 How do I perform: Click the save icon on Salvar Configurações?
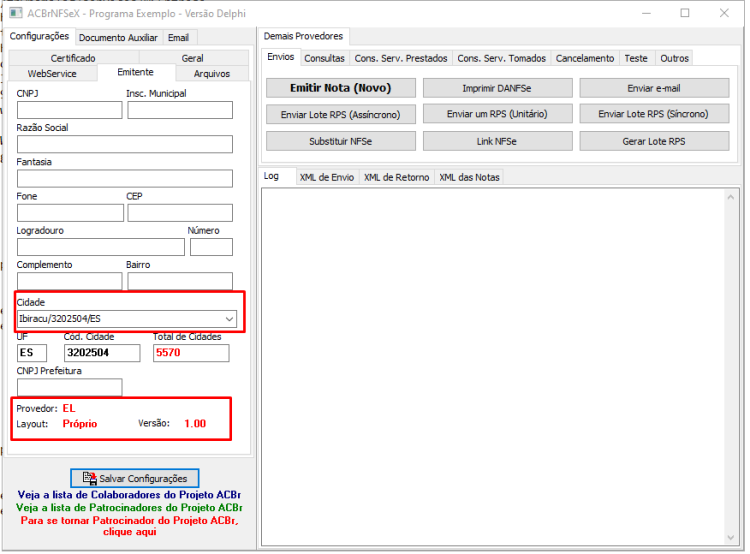point(89,477)
